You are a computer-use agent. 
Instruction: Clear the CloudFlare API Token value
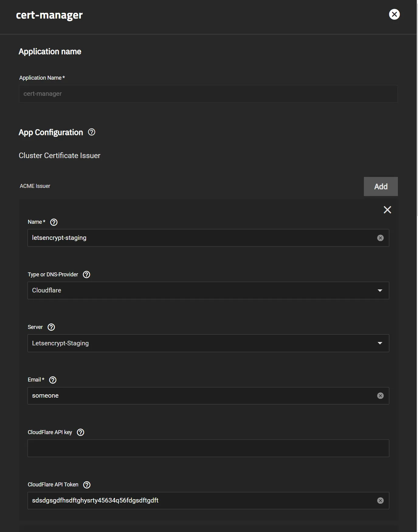380,501
